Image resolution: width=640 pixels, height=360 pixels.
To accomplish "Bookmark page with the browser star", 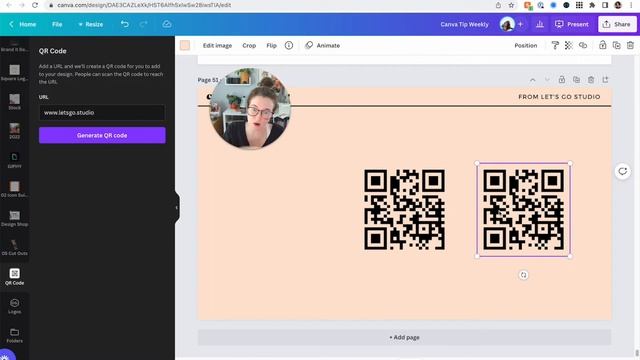I will (x=511, y=5).
